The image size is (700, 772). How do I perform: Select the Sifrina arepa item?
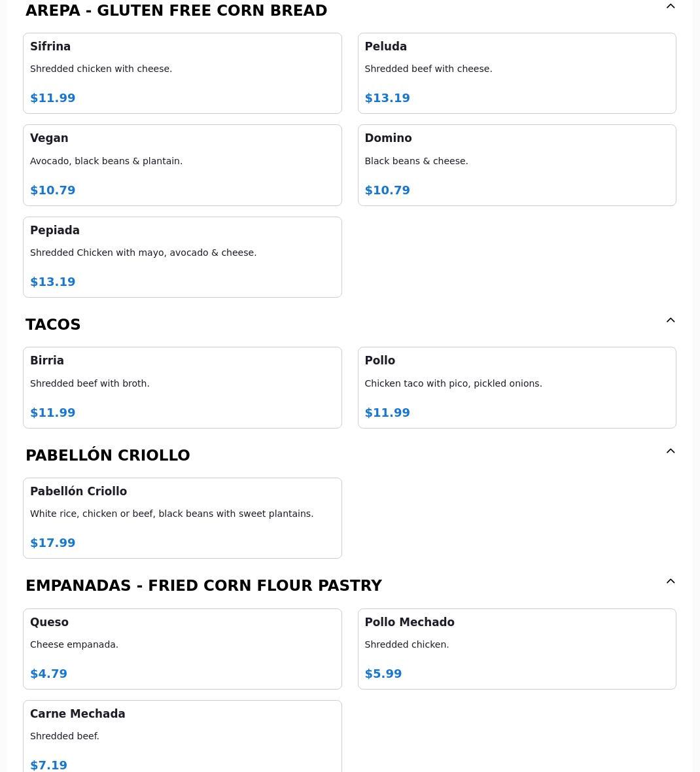tap(182, 73)
